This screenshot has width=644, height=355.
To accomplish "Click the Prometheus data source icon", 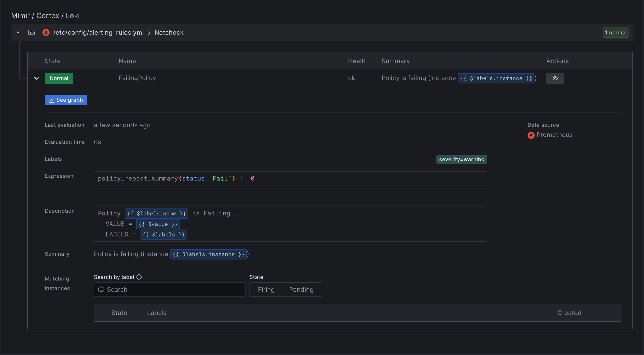I will pyautogui.click(x=531, y=135).
